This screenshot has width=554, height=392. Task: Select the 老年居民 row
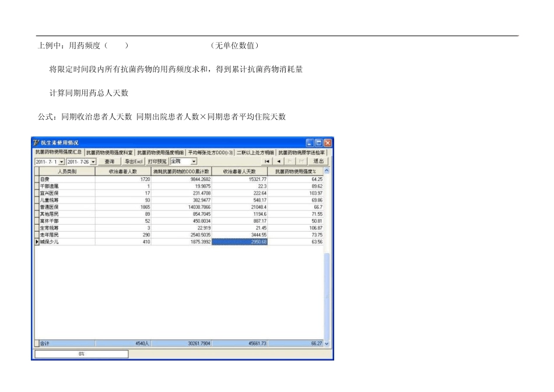(x=179, y=235)
